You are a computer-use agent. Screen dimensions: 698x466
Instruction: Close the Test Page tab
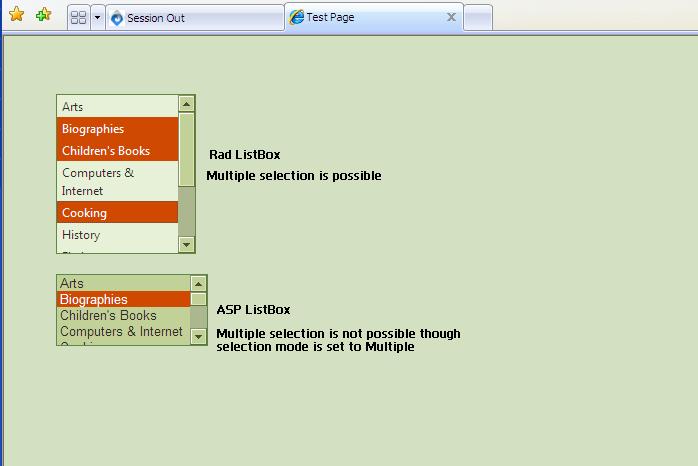451,17
